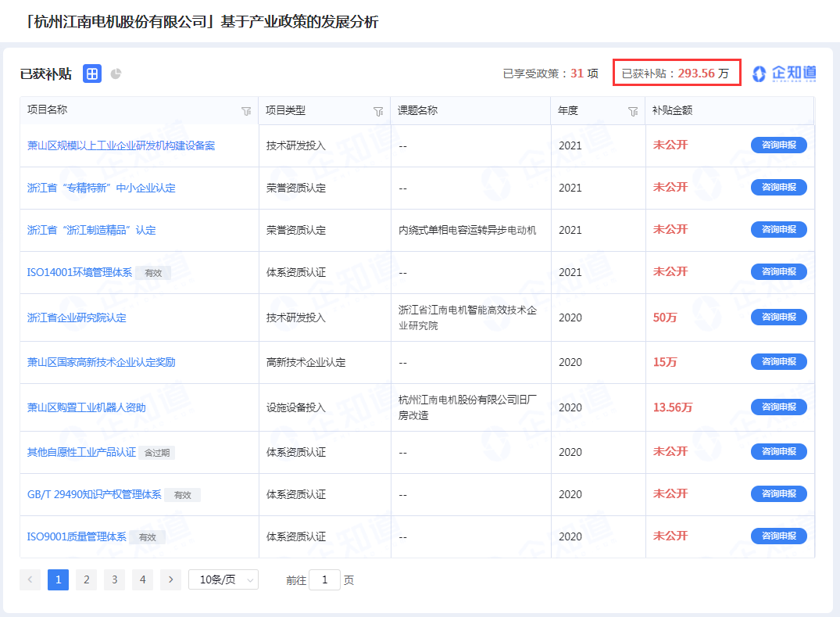Screen dimensions: 840x617
Task: Click 咨询申报 for 萧山区购置工业机器人资助
Action: point(779,407)
